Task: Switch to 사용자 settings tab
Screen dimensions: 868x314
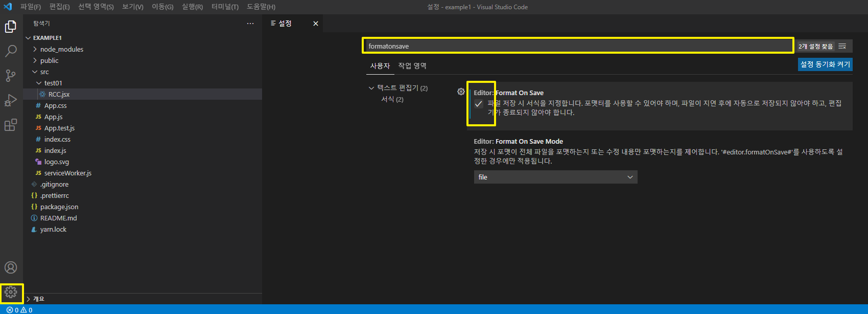Action: (380, 66)
